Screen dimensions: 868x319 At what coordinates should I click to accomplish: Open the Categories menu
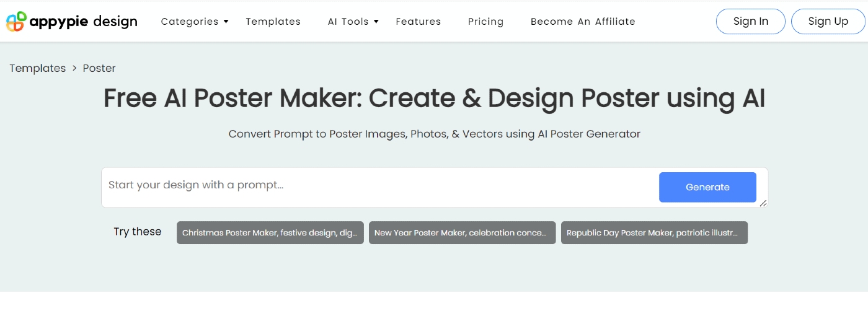(190, 22)
